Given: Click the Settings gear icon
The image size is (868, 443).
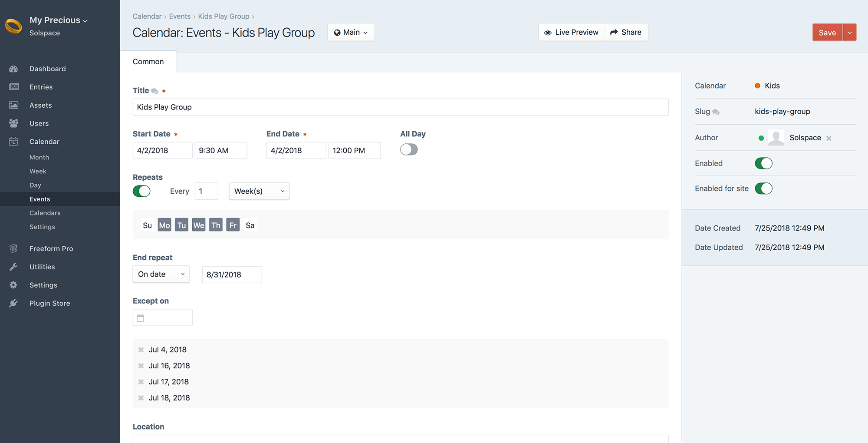Looking at the screenshot, I should 13,285.
